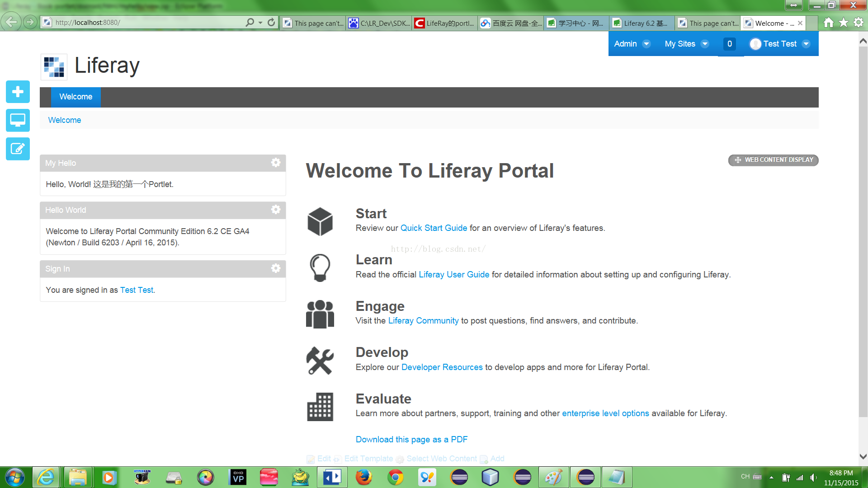The height and width of the screenshot is (488, 868).
Task: Click the Edit pencil icon in sidebar
Action: coord(18,149)
